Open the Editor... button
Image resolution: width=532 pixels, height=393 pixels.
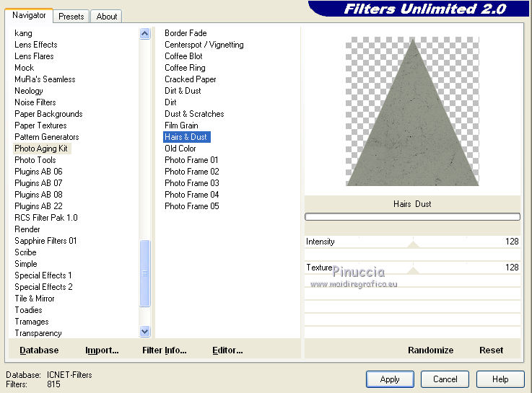(x=227, y=350)
